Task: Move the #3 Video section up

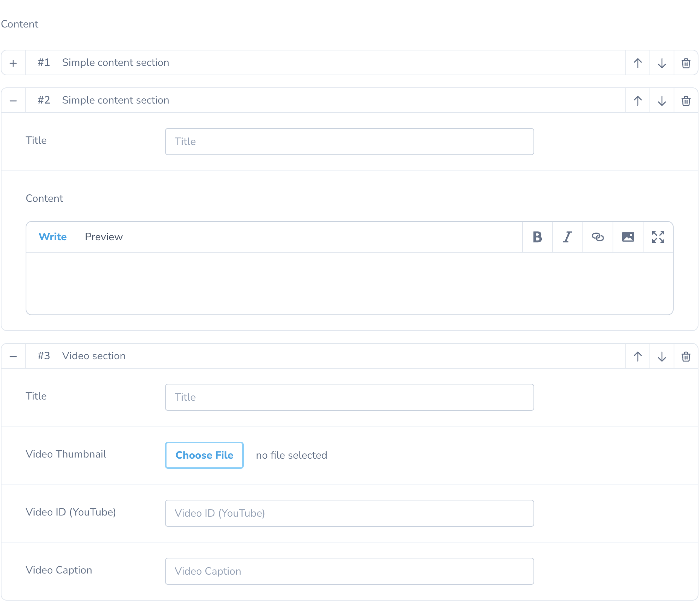Action: [637, 356]
